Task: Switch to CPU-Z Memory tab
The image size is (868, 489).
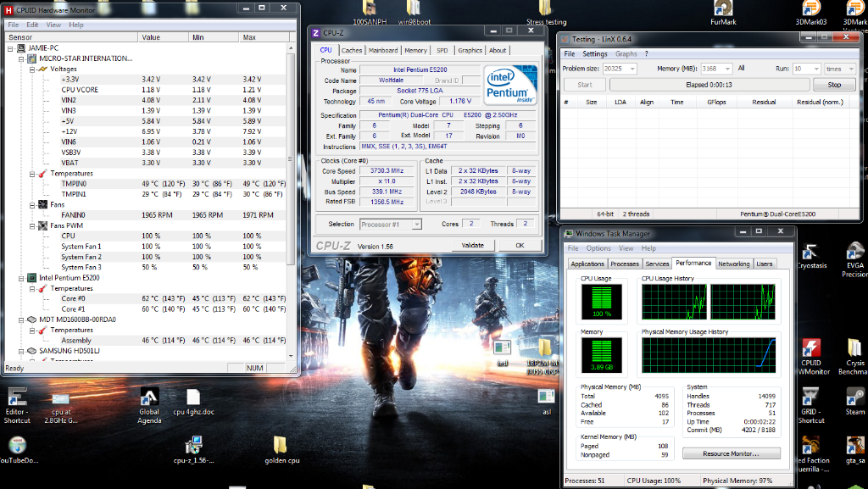Action: (415, 50)
